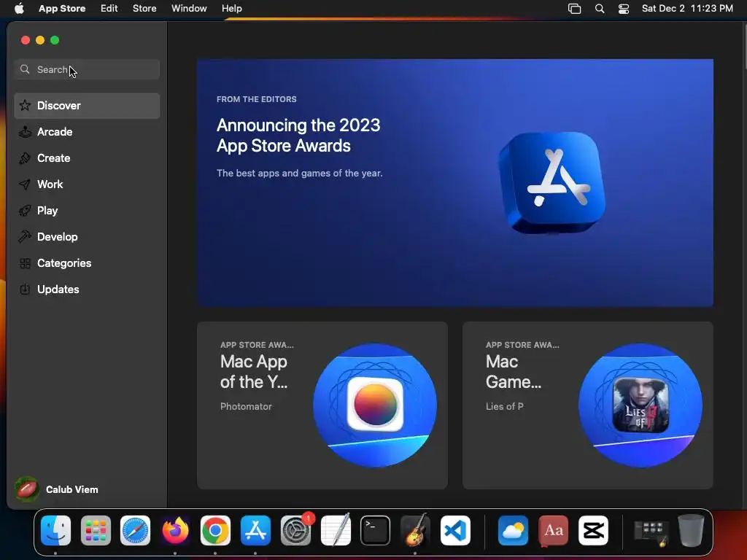This screenshot has width=747, height=560.
Task: Click the Photomator app icon
Action: tap(375, 404)
